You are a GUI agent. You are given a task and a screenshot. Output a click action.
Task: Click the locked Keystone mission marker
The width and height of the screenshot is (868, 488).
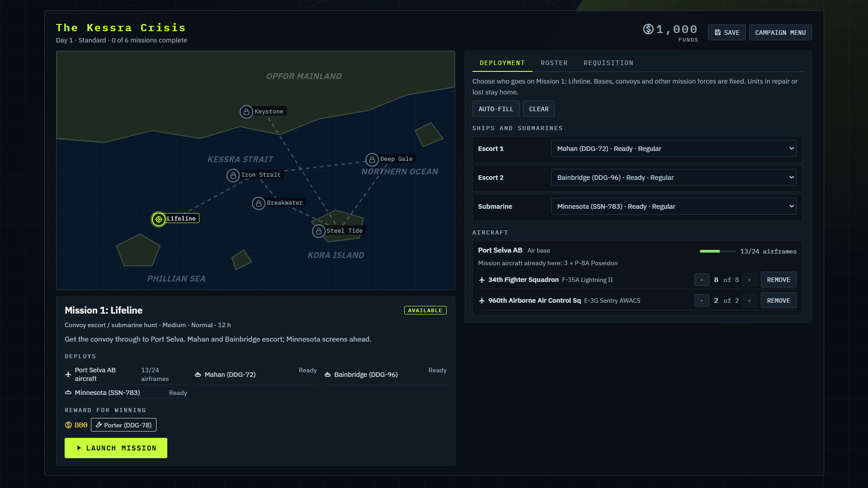[x=246, y=112]
